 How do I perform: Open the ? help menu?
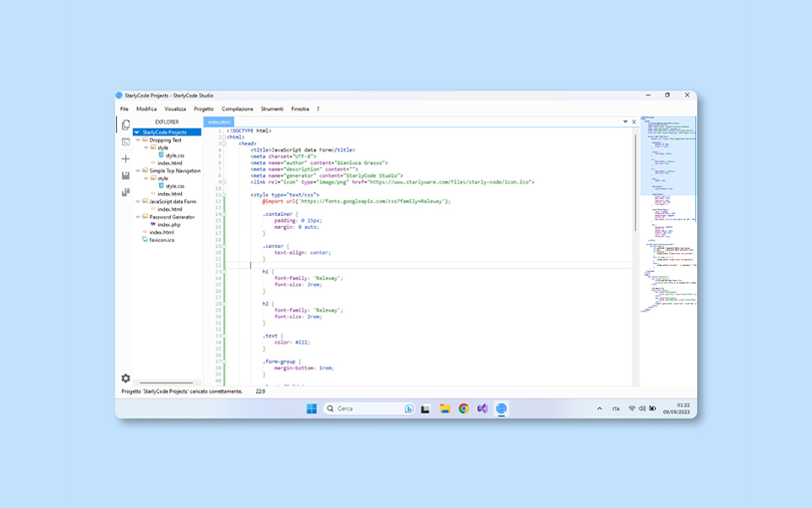pyautogui.click(x=318, y=109)
